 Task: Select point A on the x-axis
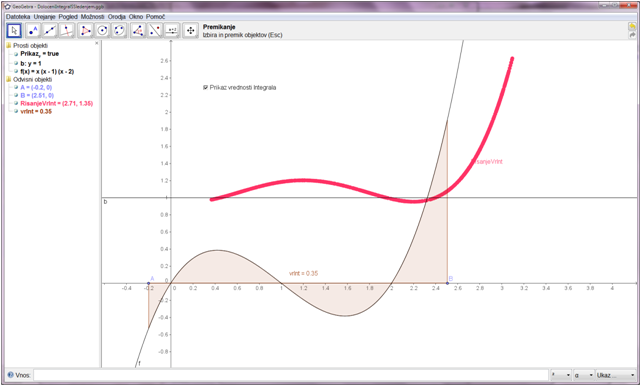[x=148, y=283]
